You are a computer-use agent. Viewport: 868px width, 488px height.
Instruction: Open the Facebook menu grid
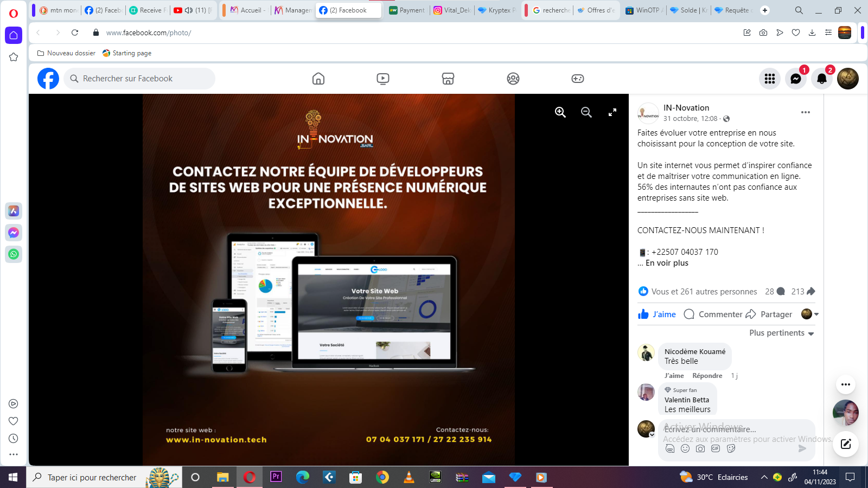[770, 79]
